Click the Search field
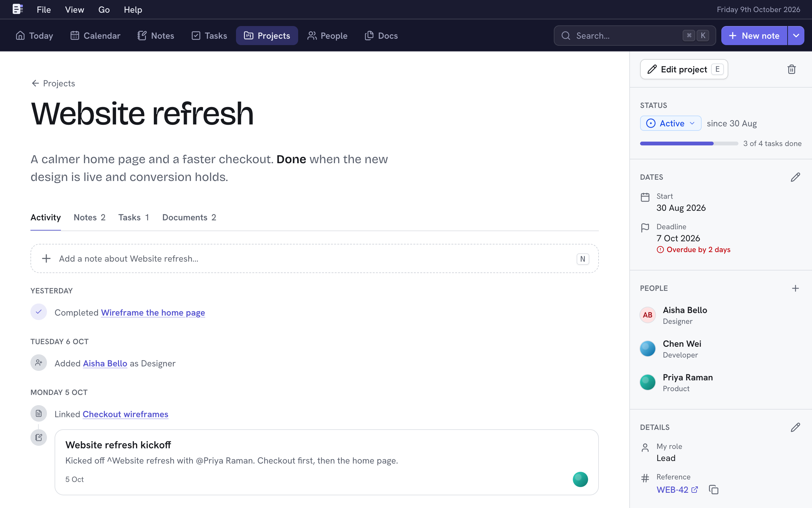Screen dimensions: 812x508 coord(635,36)
